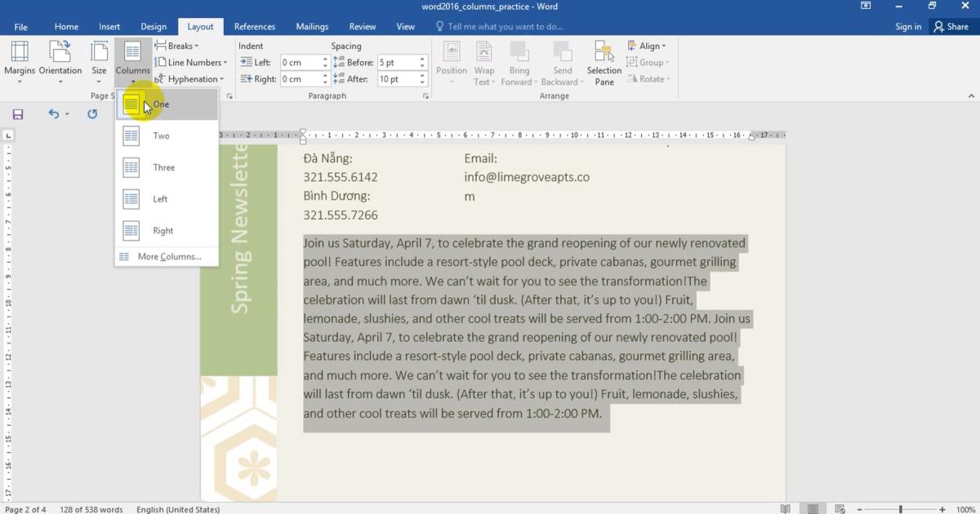Open the Paragraph dialog launcher
This screenshot has height=514, width=980.
point(426,96)
